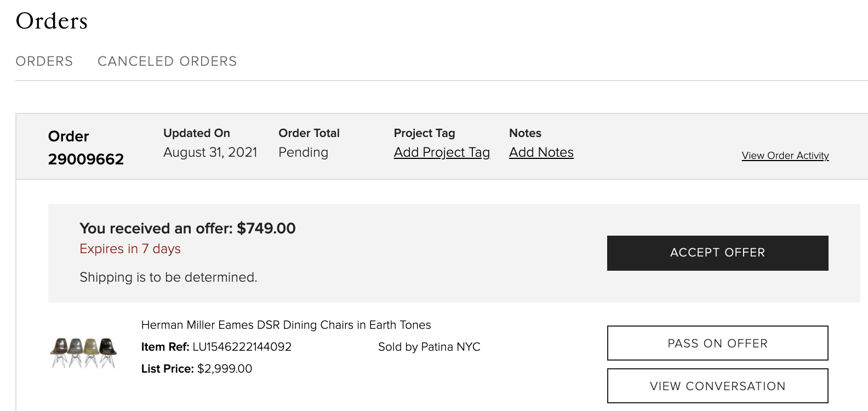The height and width of the screenshot is (411, 868).
Task: Click the August 31, 2021 updated date
Action: point(210,152)
